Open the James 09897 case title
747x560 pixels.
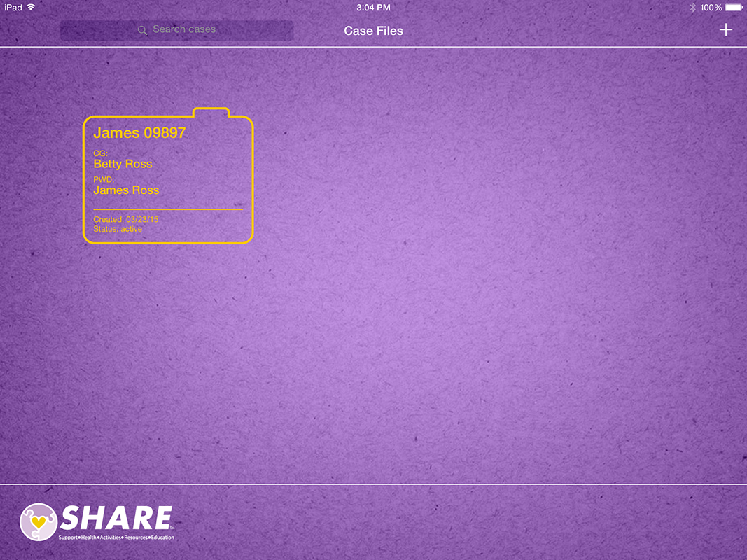coord(139,132)
